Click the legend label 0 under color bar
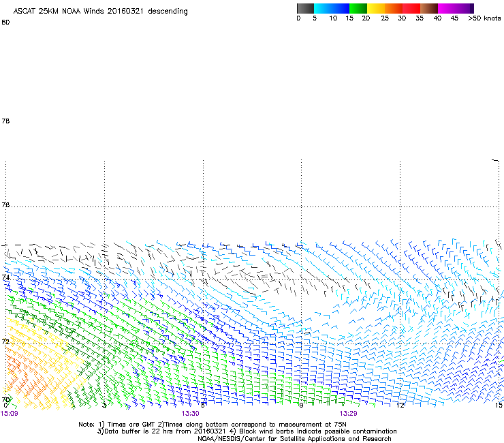The image size is (504, 443). coord(298,18)
